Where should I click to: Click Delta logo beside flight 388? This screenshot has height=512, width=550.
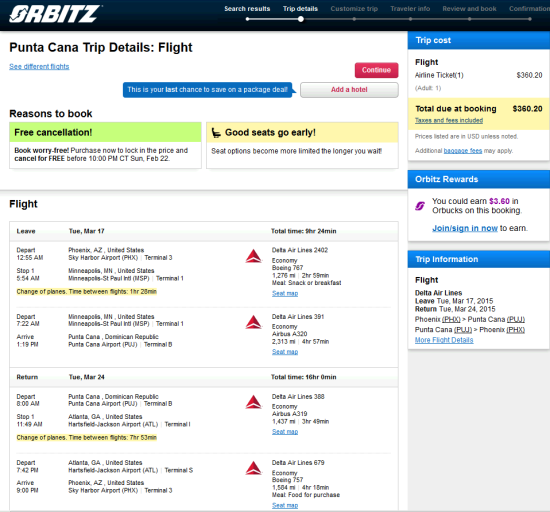point(253,402)
